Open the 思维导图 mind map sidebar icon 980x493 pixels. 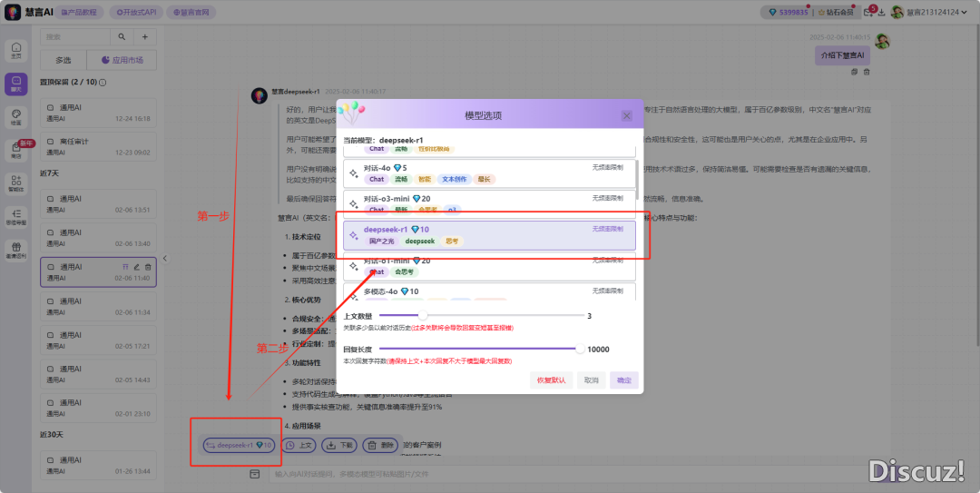tap(16, 217)
